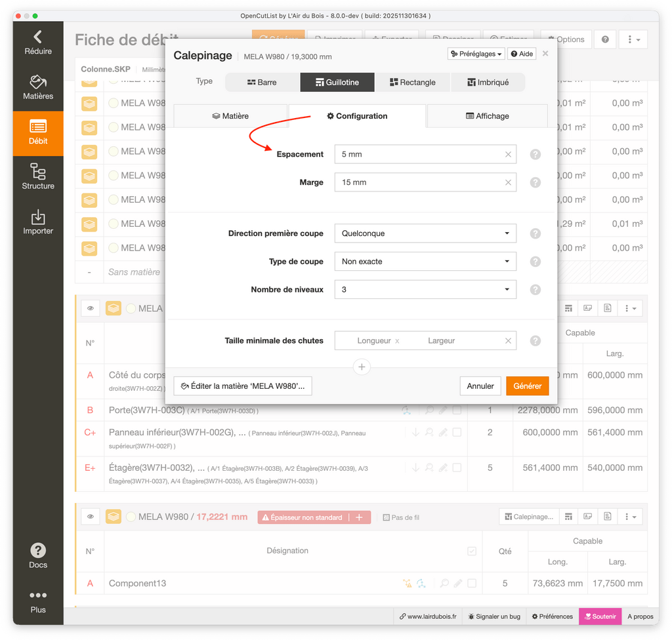
Task: Check the Component13 row checkbox
Action: pyautogui.click(x=471, y=583)
